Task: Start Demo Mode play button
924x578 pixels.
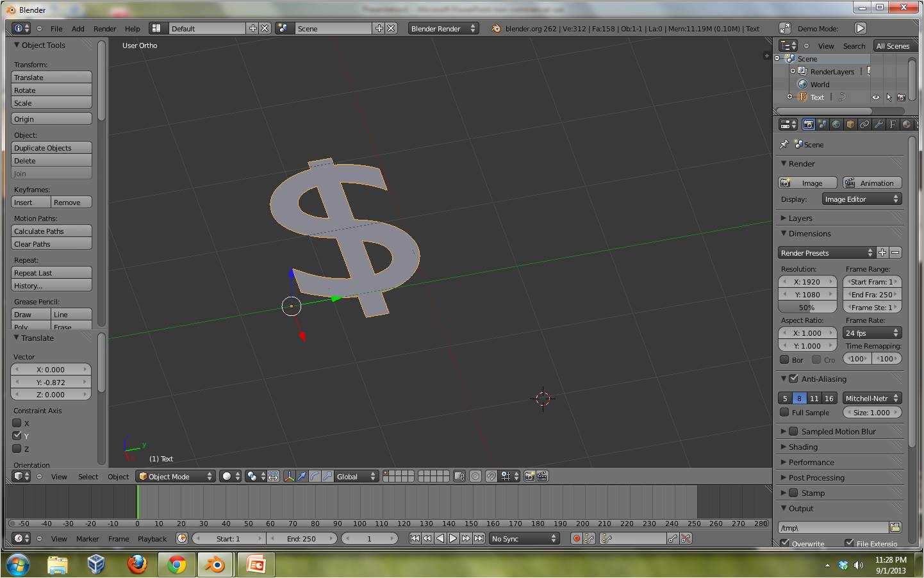Action: [861, 28]
